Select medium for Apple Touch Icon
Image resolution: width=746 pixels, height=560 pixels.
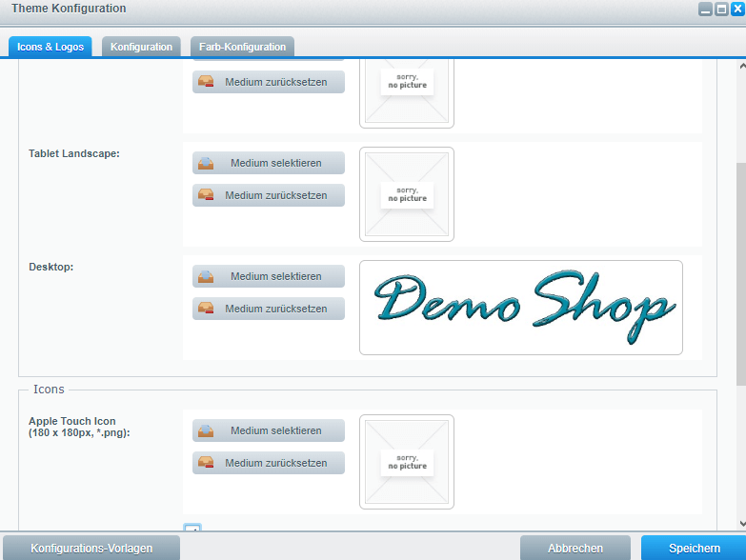(x=269, y=430)
